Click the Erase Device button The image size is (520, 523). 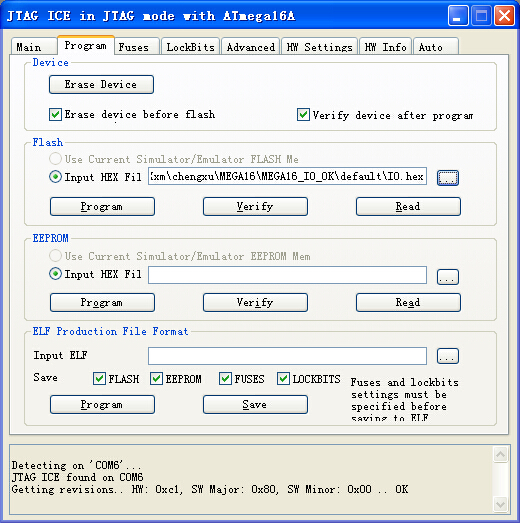coord(101,84)
